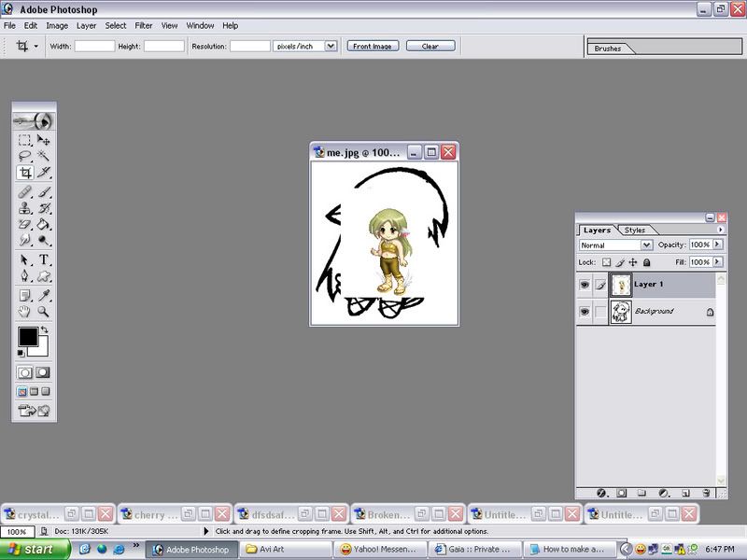Select the Lasso tool
Screen dimensions: 747x560
click(25, 156)
